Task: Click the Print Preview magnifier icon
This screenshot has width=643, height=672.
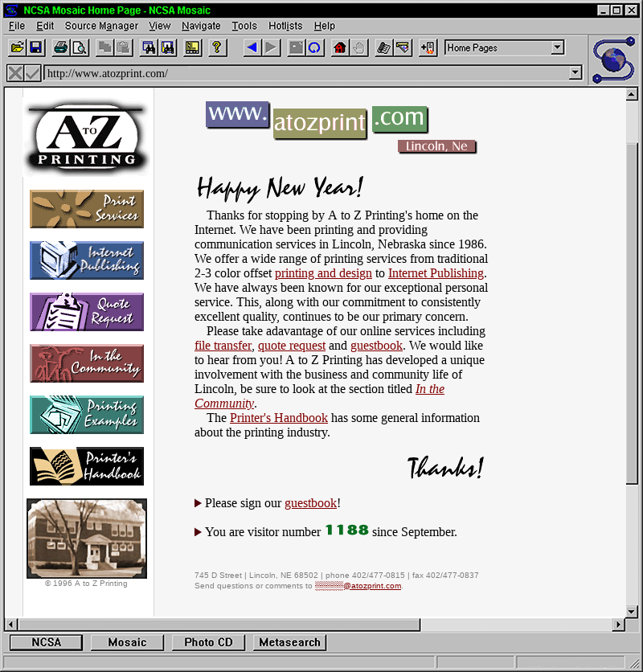Action: (x=80, y=48)
